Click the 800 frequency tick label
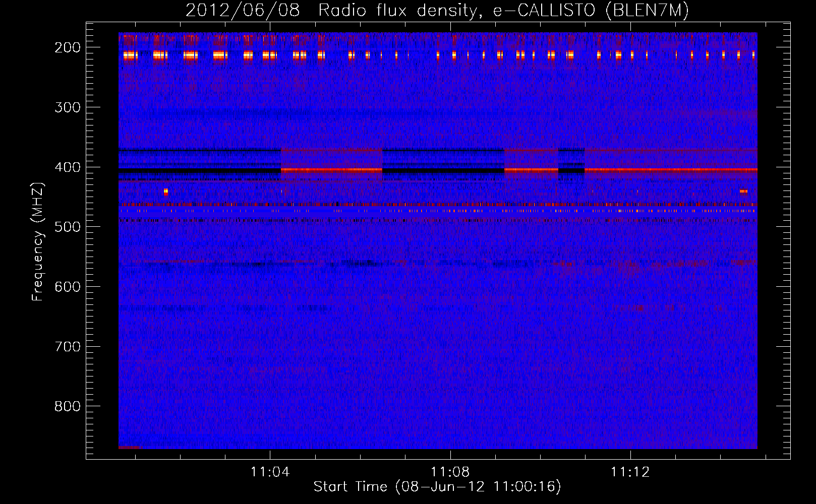The width and height of the screenshot is (816, 504). point(68,406)
